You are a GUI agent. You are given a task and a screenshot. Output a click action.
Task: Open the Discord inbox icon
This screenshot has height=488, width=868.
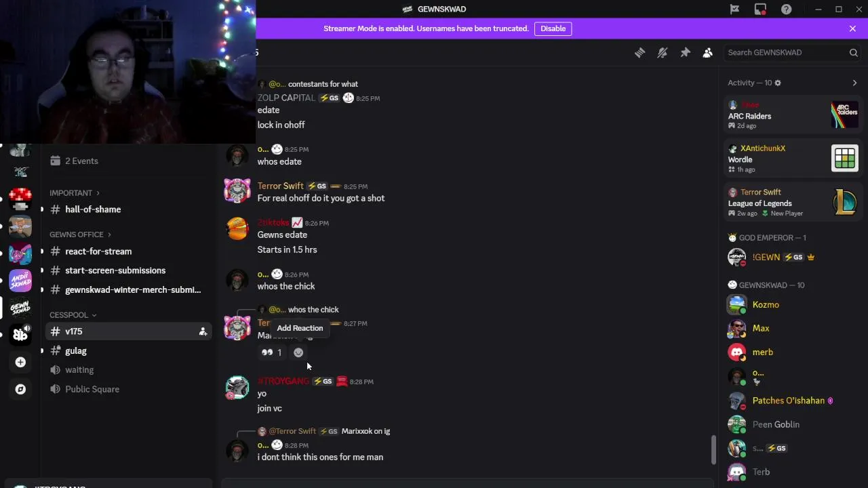[x=760, y=9]
